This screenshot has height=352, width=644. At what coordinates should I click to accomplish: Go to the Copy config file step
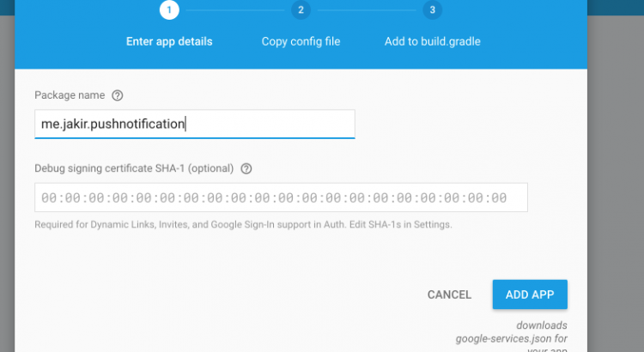click(301, 41)
